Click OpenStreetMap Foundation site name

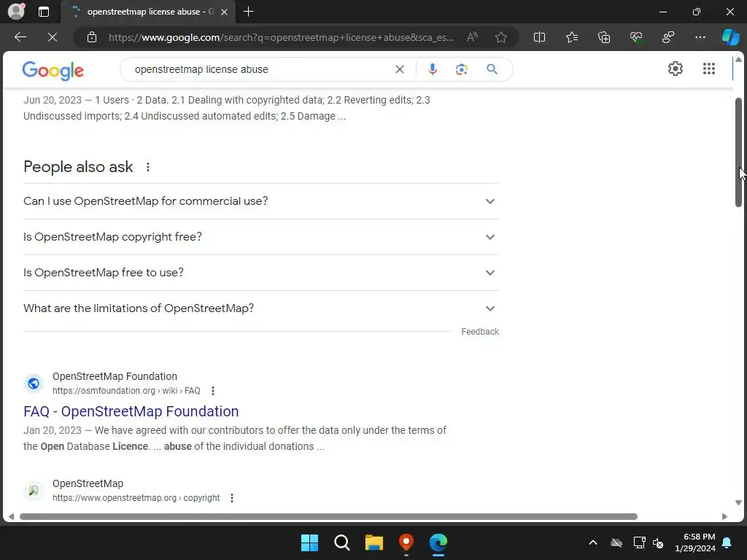tap(115, 376)
